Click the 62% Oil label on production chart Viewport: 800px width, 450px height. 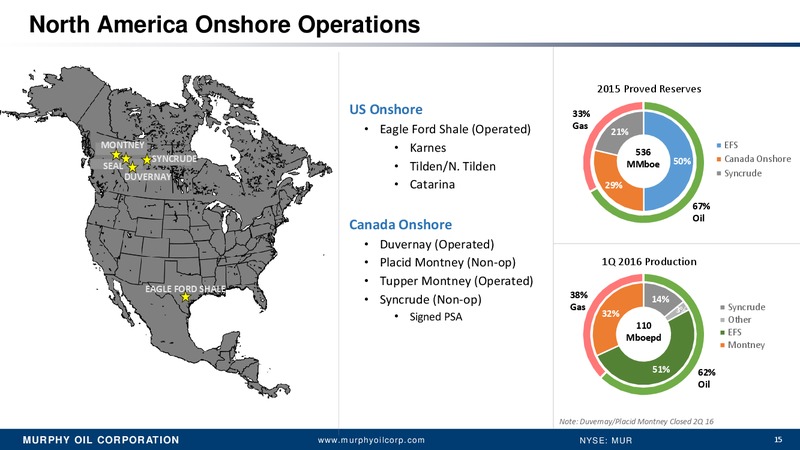[706, 378]
